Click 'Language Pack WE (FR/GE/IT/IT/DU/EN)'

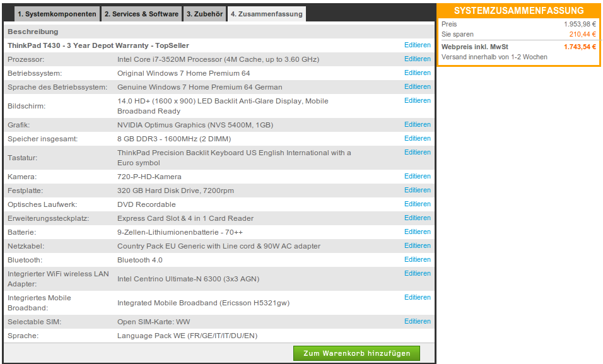187,336
